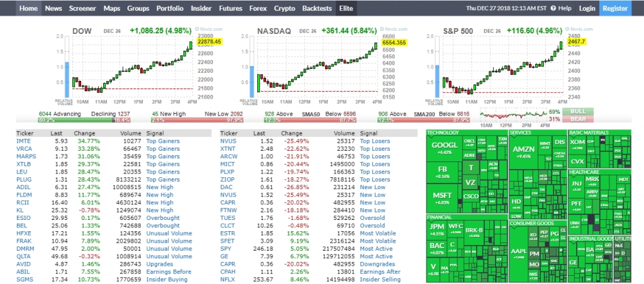Click the BEAR sentiment indicator
644x284 pixels.
578,119
